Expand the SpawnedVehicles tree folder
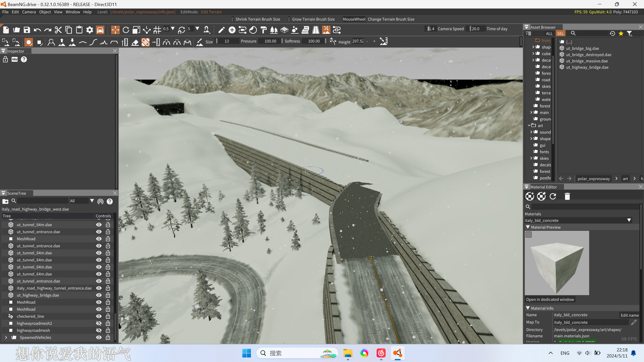The width and height of the screenshot is (644, 362). (6, 337)
